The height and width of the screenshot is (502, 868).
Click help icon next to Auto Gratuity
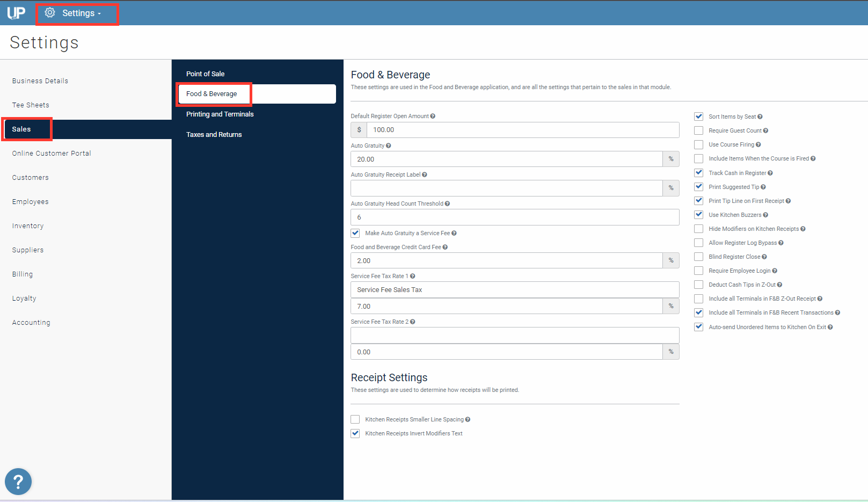click(389, 145)
